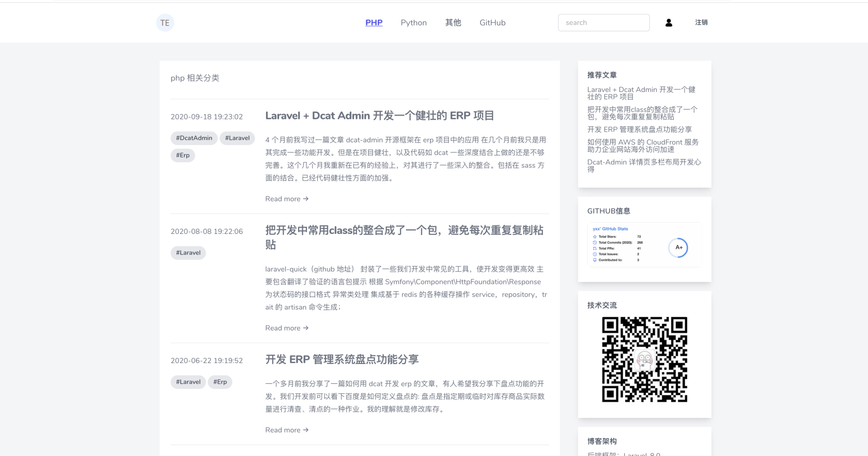Click the date 2020-06-22 19:19:52

(x=207, y=360)
